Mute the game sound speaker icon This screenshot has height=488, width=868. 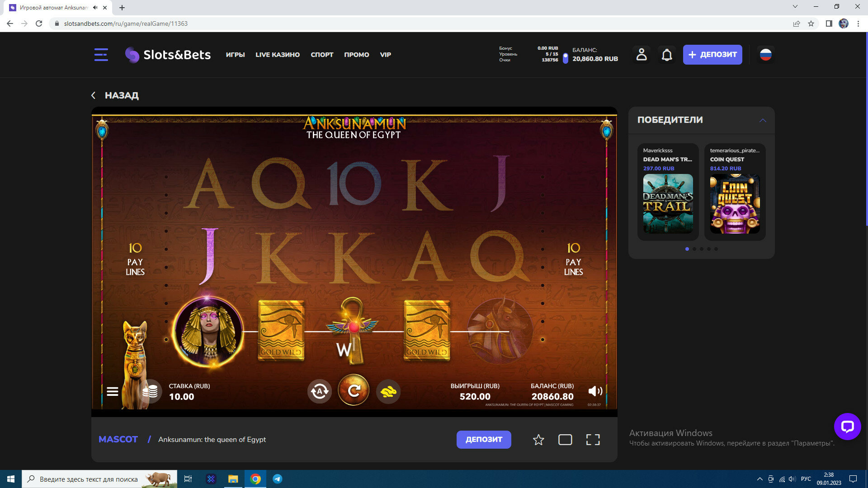point(595,391)
